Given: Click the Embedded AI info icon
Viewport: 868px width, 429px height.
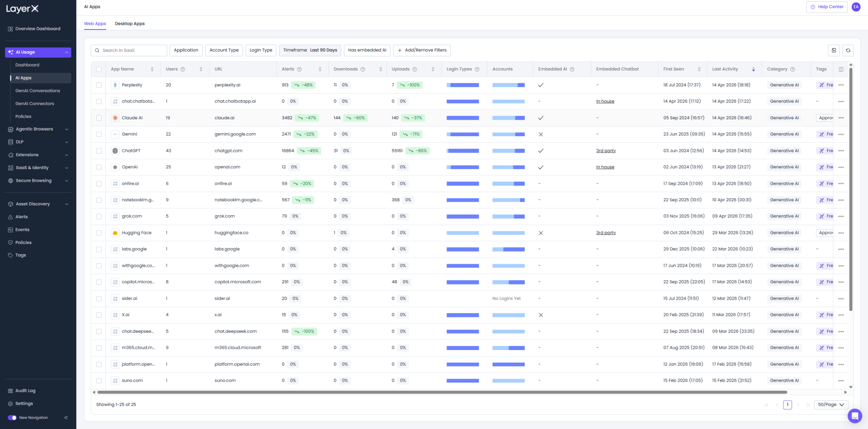Looking at the screenshot, I should click(572, 69).
